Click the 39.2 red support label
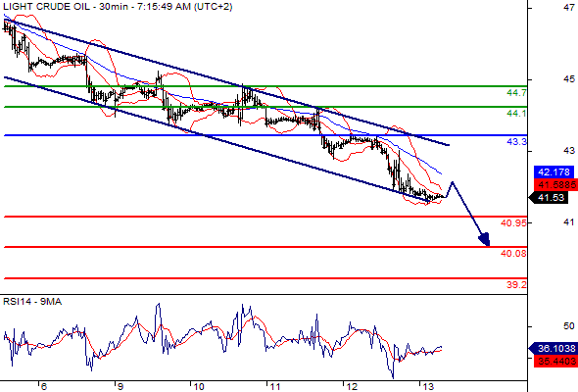Screen dimensions: 578x392 (x=516, y=284)
